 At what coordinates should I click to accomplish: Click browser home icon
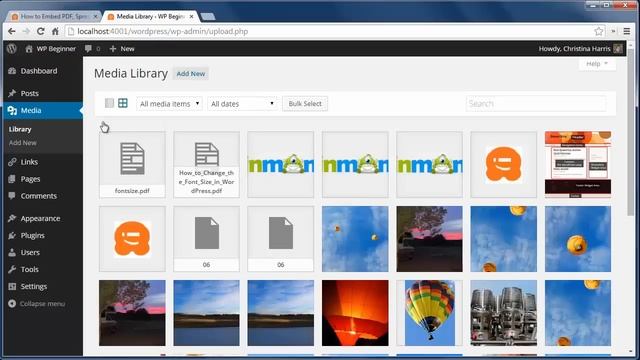click(55, 31)
